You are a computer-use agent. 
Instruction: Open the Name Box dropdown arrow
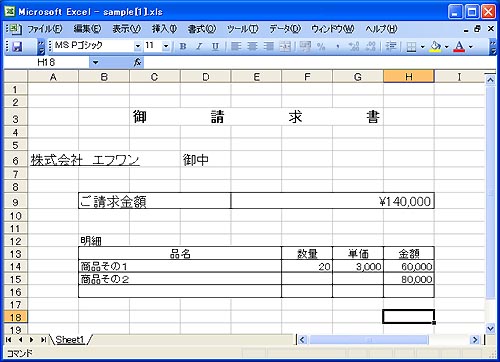coord(95,62)
